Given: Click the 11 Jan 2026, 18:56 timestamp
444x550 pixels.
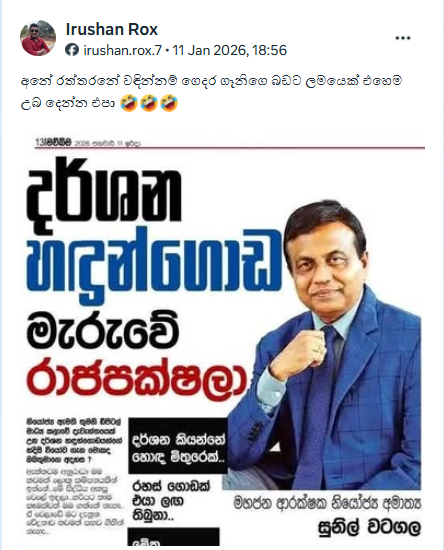Looking at the screenshot, I should tap(230, 50).
